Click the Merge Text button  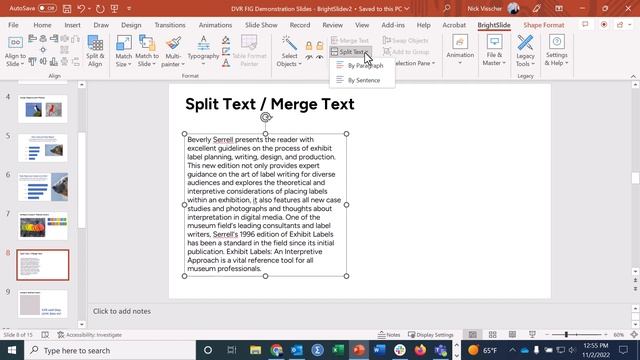tap(350, 40)
